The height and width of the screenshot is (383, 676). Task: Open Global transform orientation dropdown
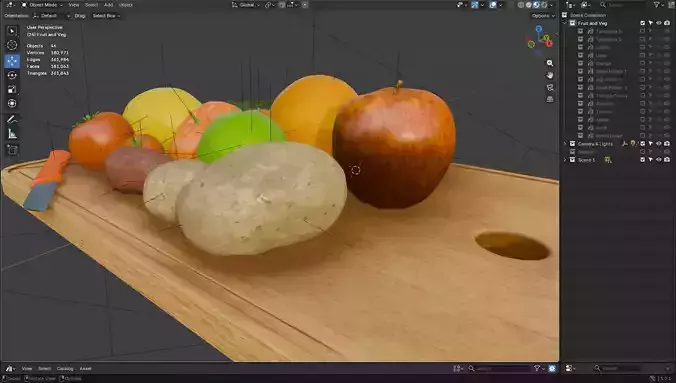[x=246, y=5]
